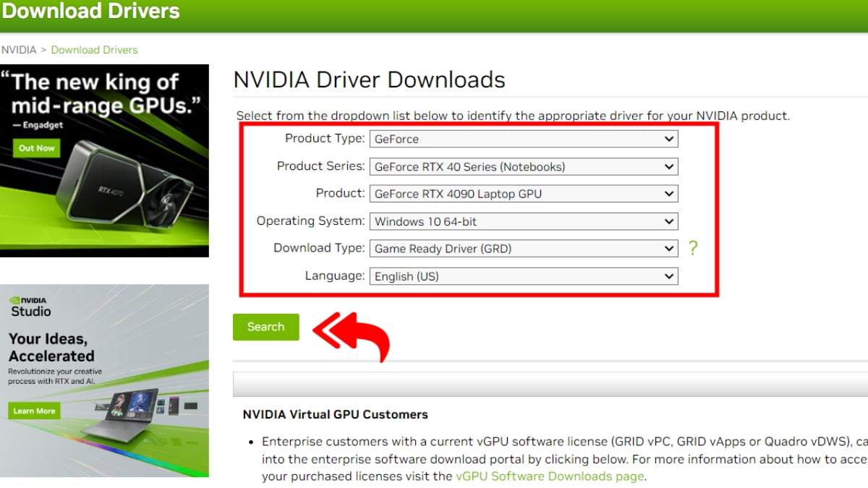Click the Learn More button
Screen dimensions: 868x488
tap(33, 411)
